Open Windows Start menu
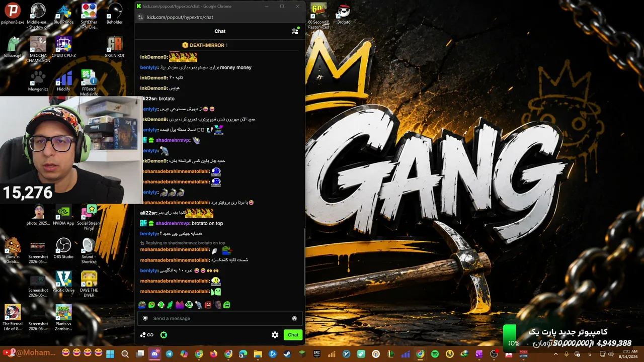This screenshot has height=362, width=644. click(110, 354)
